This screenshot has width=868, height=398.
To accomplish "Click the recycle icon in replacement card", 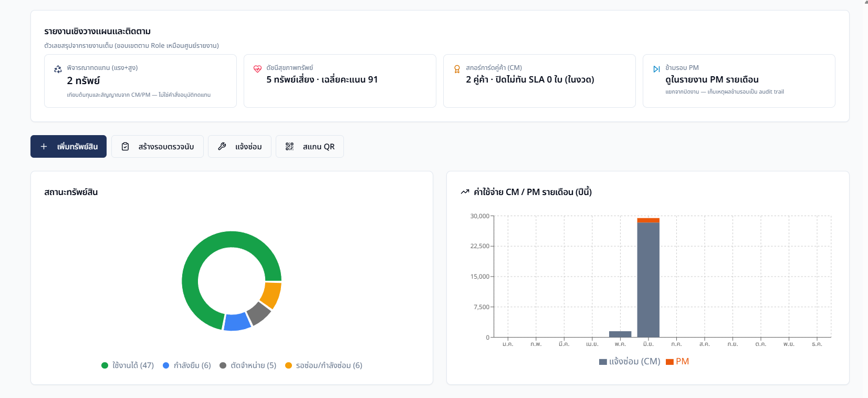I will (58, 69).
